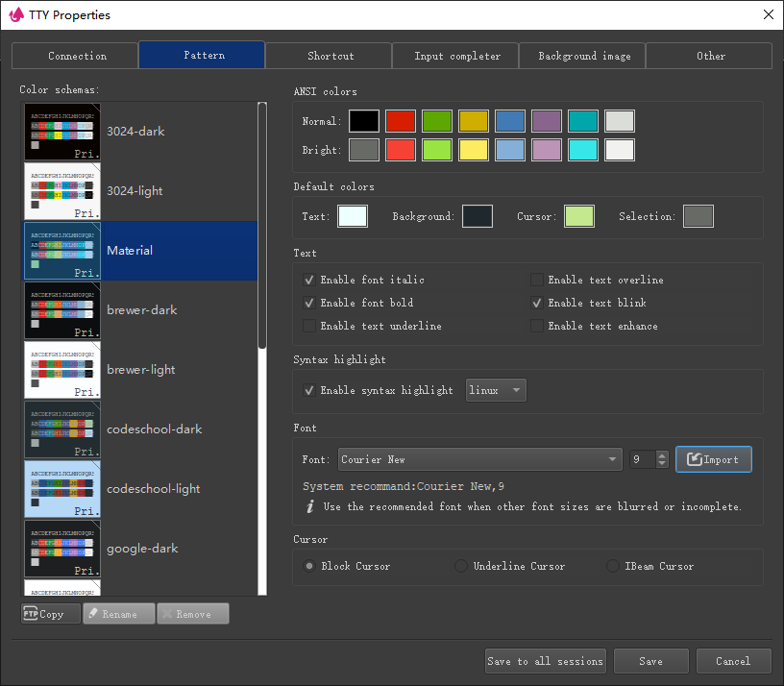Switch to the Shortcut tab
The image size is (784, 686).
(331, 56)
